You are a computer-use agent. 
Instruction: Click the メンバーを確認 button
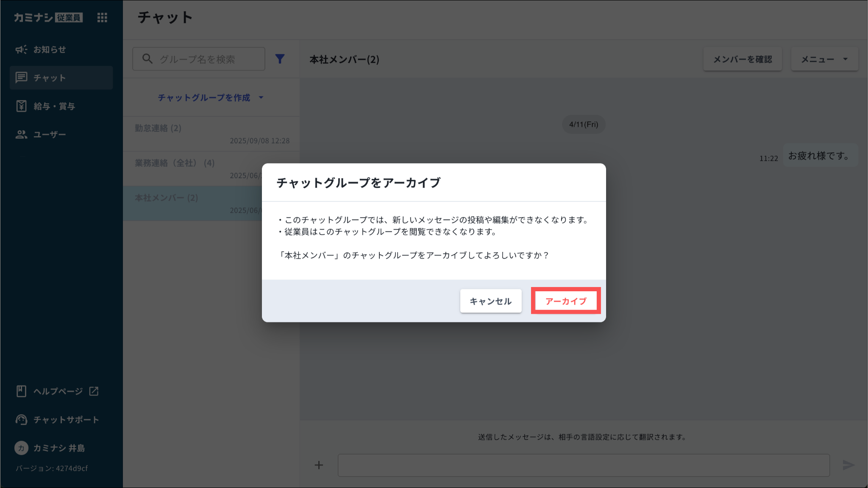pos(743,59)
